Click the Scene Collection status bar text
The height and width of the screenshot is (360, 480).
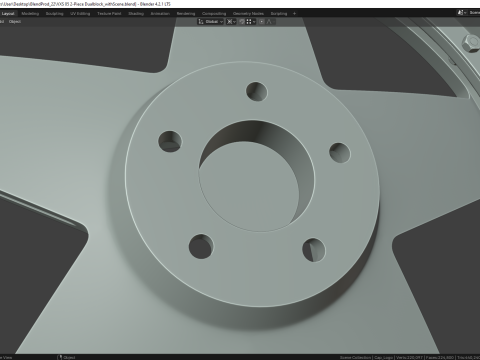click(355, 357)
